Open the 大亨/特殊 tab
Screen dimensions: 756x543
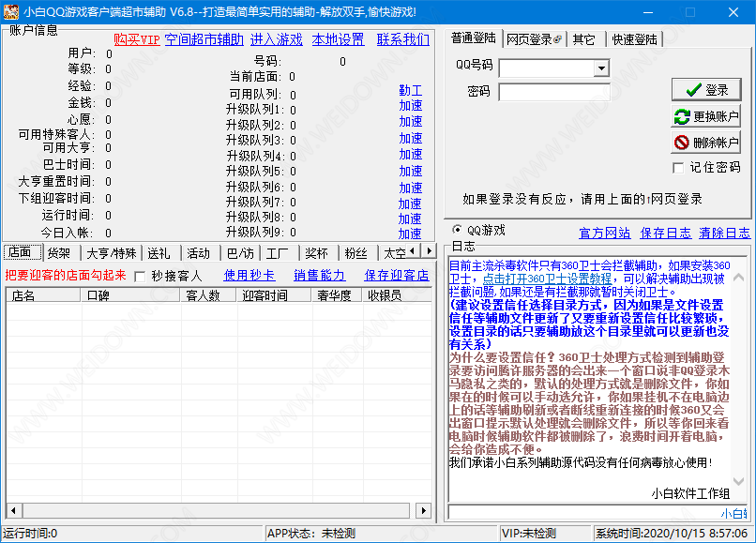pyautogui.click(x=111, y=253)
